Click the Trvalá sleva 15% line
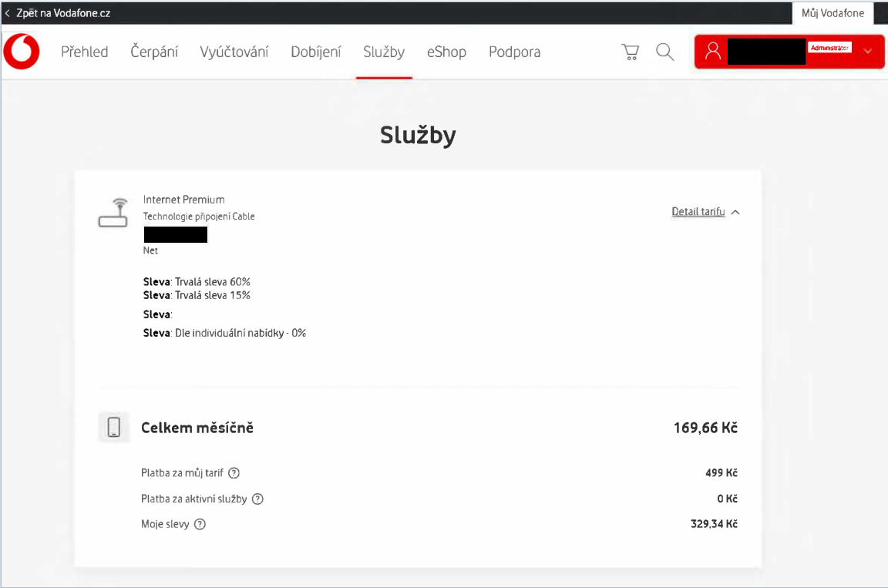Screen dimensions: 888x588 [197, 295]
